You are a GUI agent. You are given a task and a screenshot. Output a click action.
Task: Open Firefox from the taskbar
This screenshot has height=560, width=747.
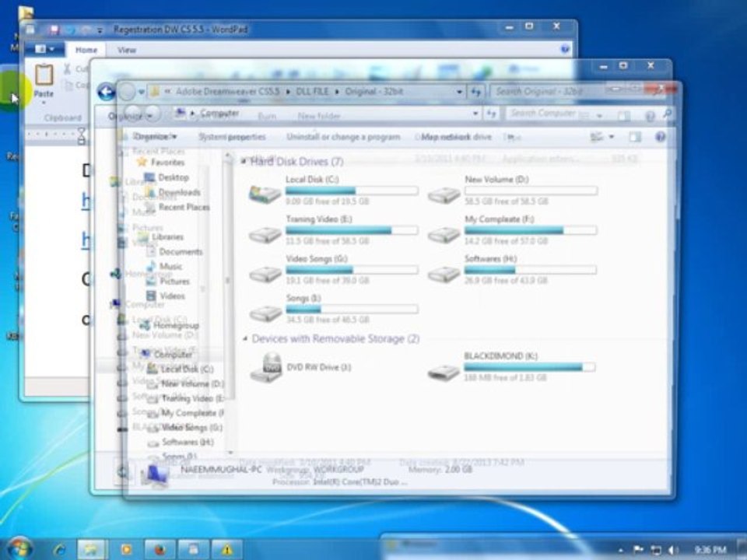pyautogui.click(x=160, y=550)
